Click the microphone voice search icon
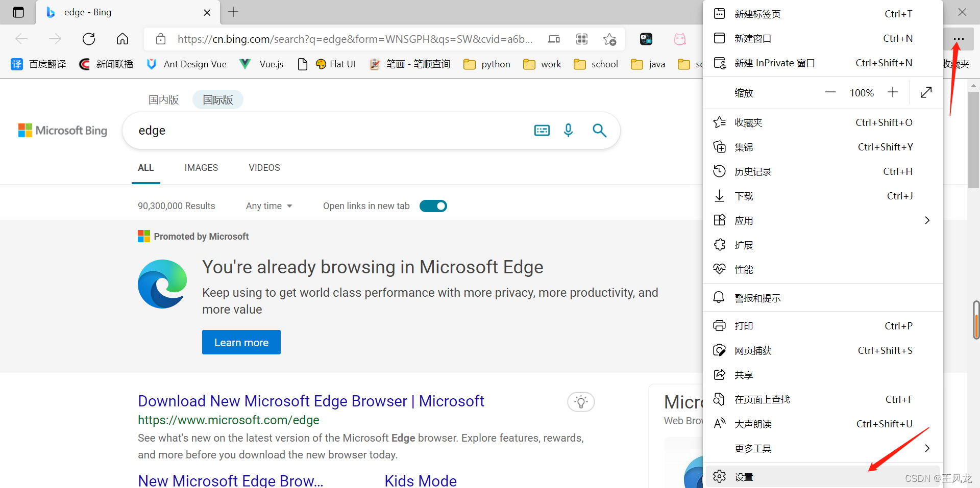 point(568,131)
